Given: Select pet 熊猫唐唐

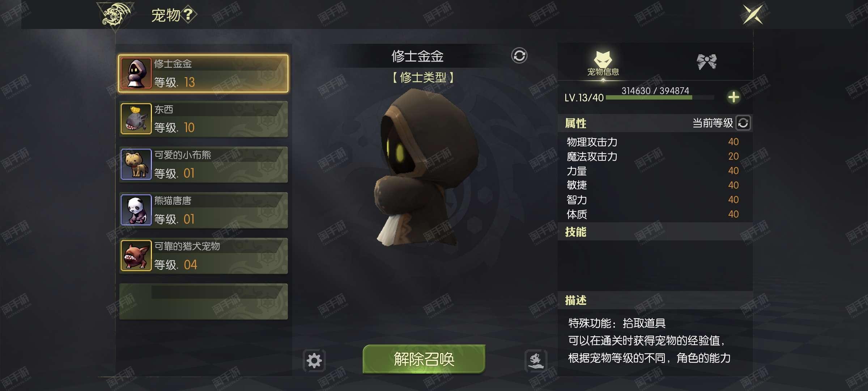Looking at the screenshot, I should click(204, 210).
